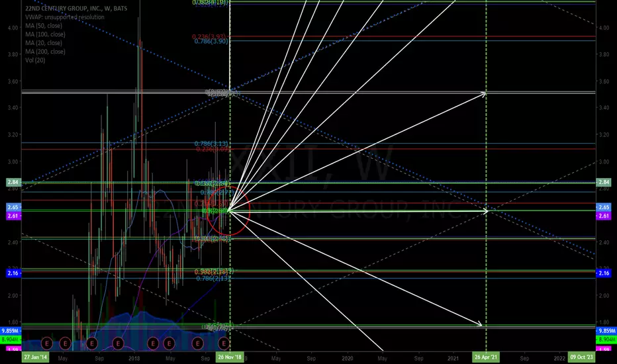Click the 26 Apr '21 date label
The image size is (617, 364).
[486, 357]
